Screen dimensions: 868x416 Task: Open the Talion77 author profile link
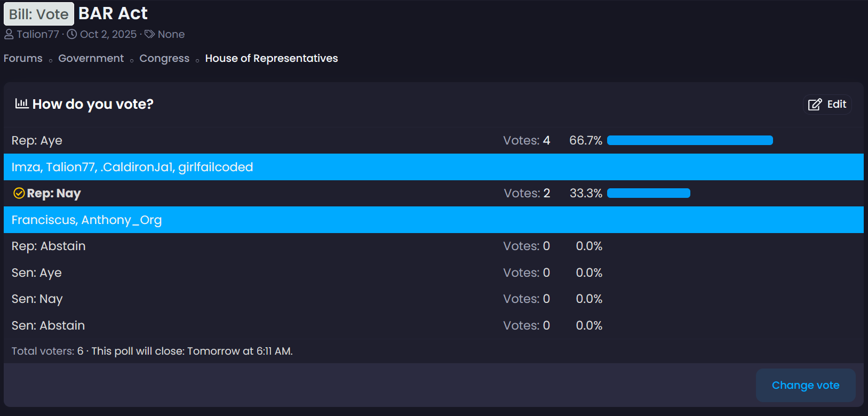coord(38,34)
